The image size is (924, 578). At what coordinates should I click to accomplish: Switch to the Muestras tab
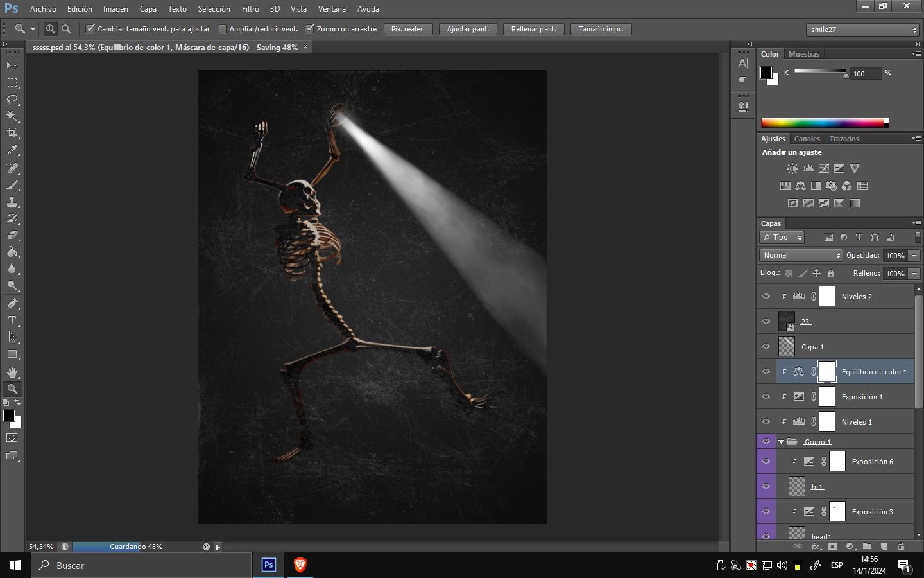(804, 54)
